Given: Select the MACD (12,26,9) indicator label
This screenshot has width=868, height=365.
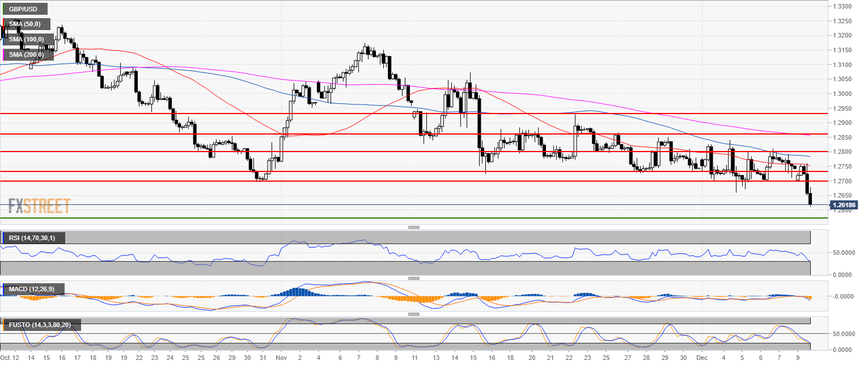Looking at the screenshot, I should click(32, 290).
